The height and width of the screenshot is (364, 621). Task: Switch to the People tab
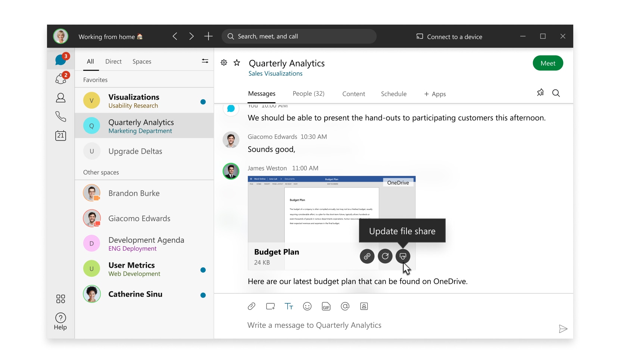tap(308, 94)
